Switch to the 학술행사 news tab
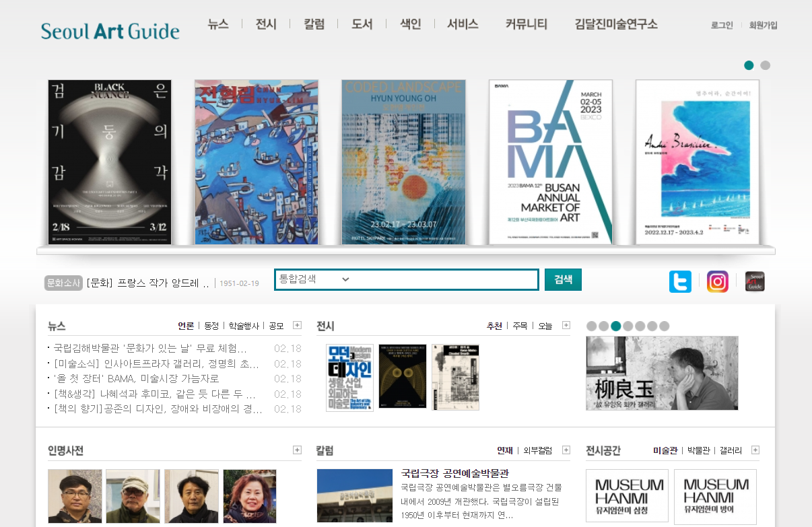Screen dimensions: 812x527 (243, 326)
